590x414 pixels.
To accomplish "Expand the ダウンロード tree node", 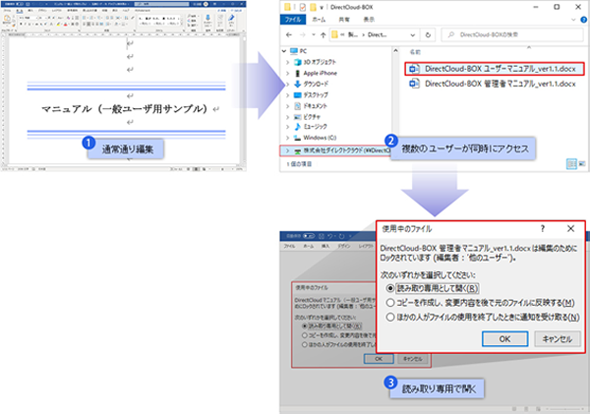I will 288,84.
